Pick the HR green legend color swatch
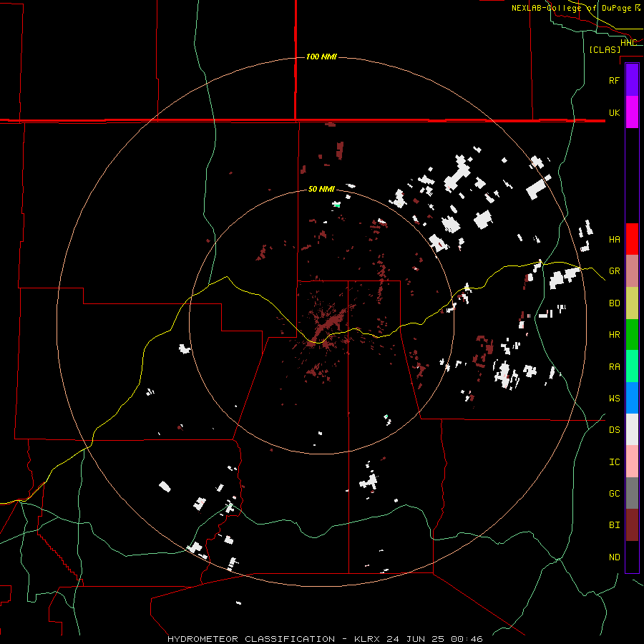The width and height of the screenshot is (644, 644). (x=632, y=334)
